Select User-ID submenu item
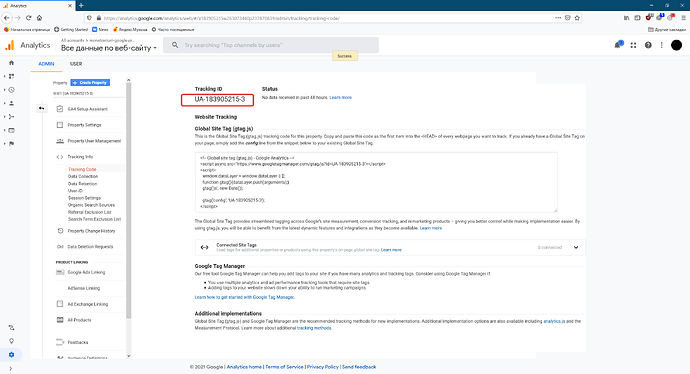 (x=75, y=191)
